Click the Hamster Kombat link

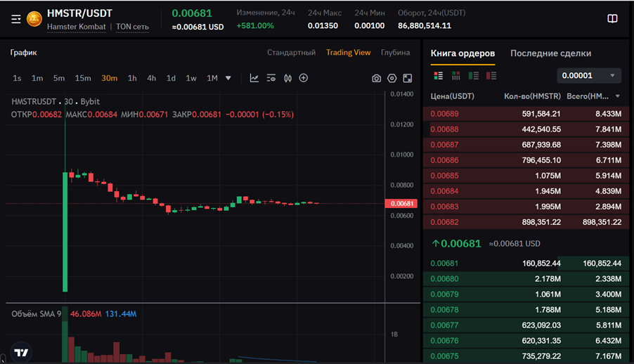click(77, 27)
